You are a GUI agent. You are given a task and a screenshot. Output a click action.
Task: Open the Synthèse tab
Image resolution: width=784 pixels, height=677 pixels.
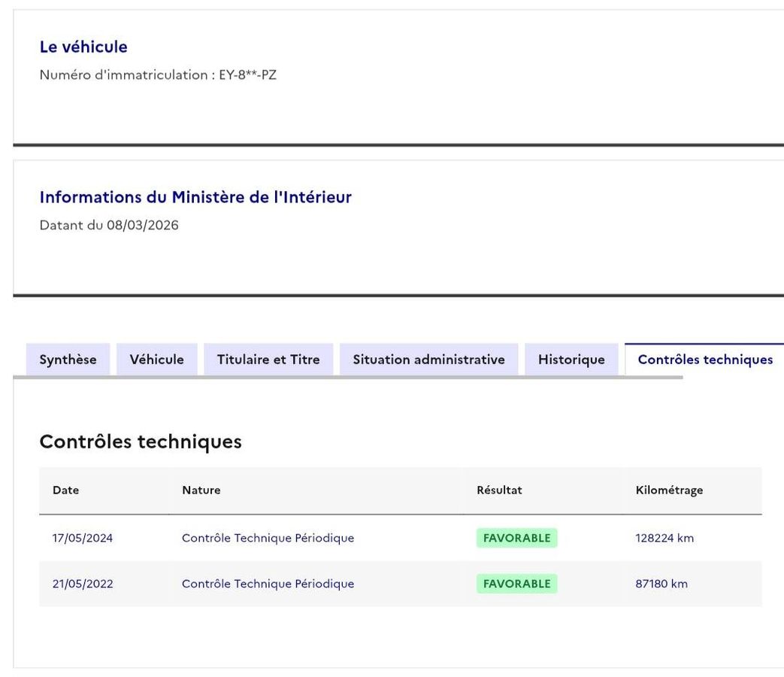[68, 360]
